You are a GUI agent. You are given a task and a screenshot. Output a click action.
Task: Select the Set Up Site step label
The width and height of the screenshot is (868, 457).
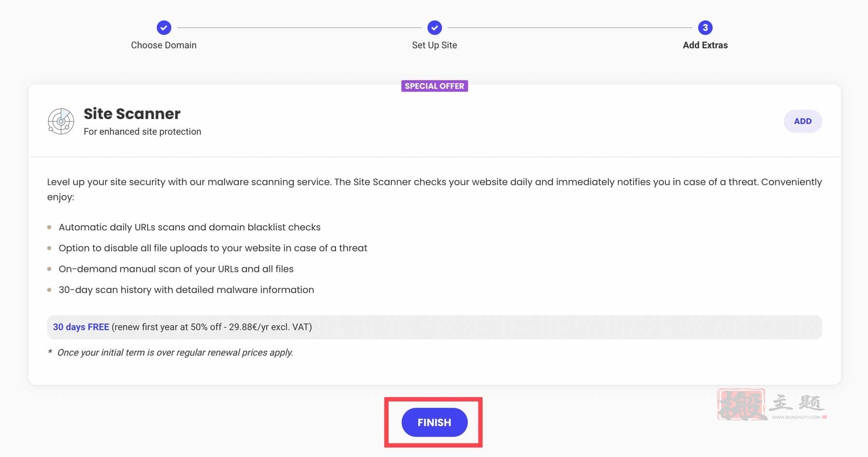(x=434, y=45)
